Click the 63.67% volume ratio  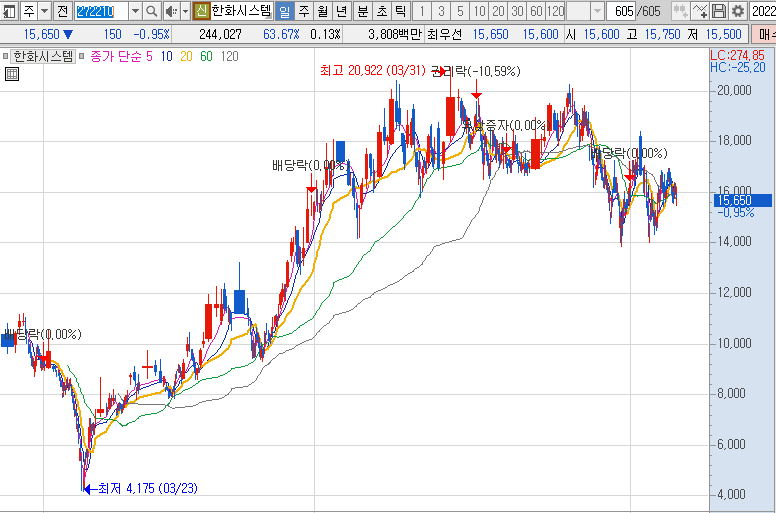click(x=281, y=34)
